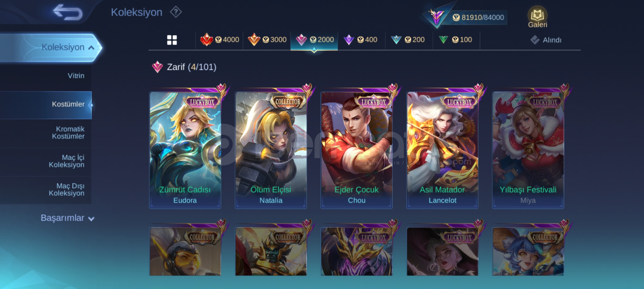644x289 pixels.
Task: Expand the Başarımlar sidebar section
Action: point(67,218)
